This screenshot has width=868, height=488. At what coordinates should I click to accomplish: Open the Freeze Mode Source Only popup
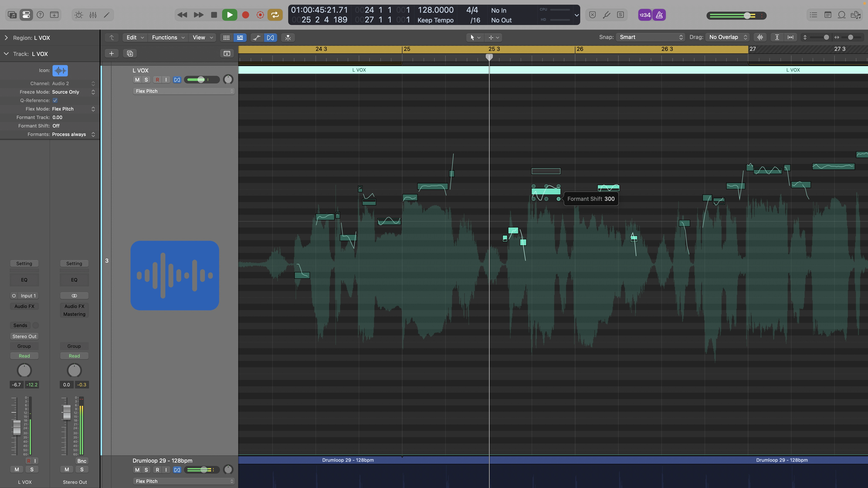pyautogui.click(x=74, y=92)
